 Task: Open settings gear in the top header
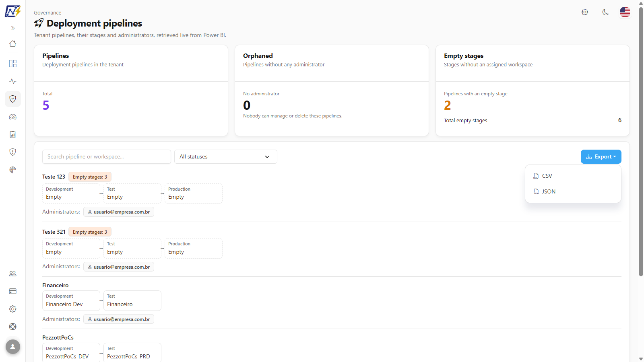pos(585,12)
